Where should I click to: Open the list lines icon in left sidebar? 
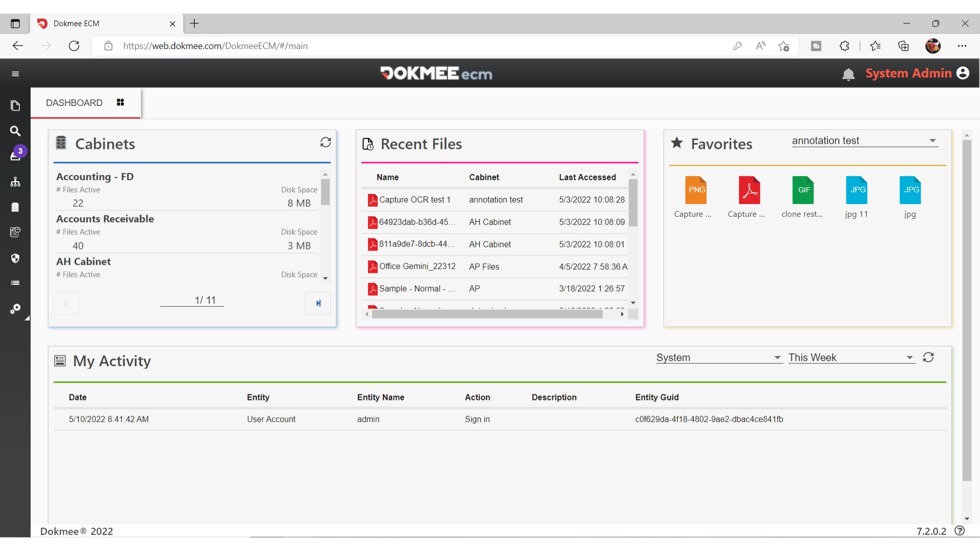pyautogui.click(x=15, y=283)
